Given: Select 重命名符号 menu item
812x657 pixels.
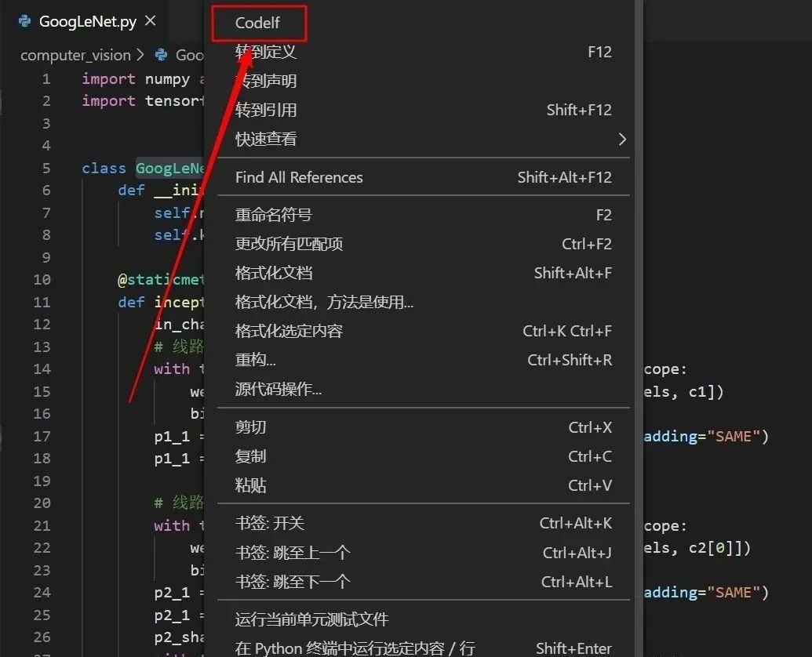Looking at the screenshot, I should tap(423, 215).
